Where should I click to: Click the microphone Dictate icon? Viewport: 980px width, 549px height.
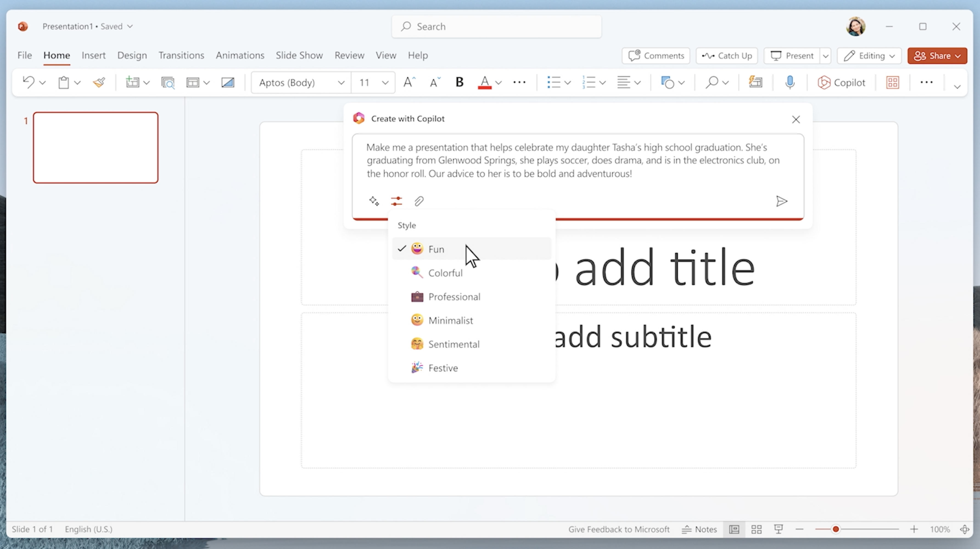click(790, 82)
